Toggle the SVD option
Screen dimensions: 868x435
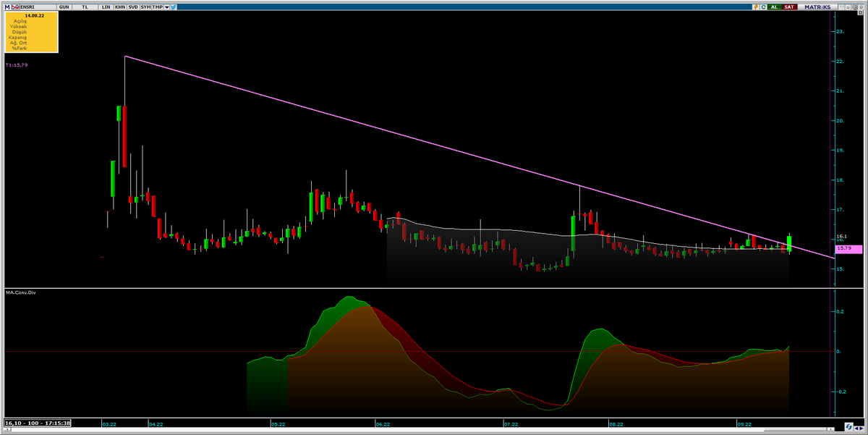pyautogui.click(x=133, y=7)
